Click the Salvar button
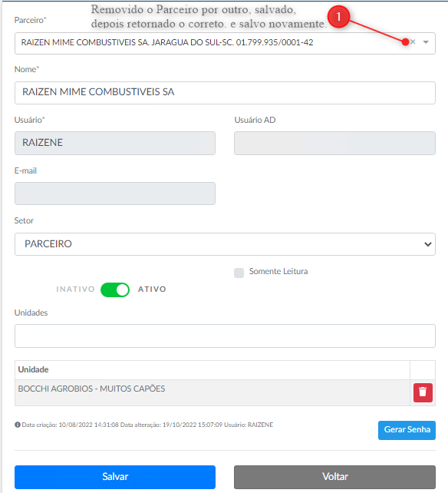Screen dimensions: 448x493 tap(115, 477)
